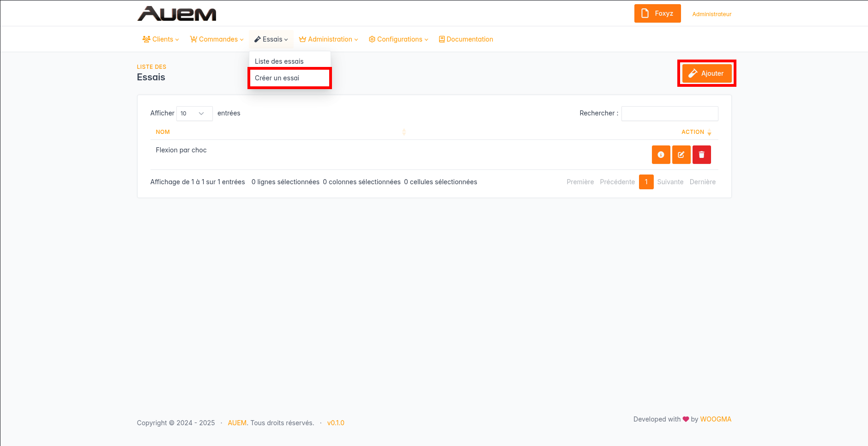
Task: Click the Rechercher search field
Action: pyautogui.click(x=669, y=114)
